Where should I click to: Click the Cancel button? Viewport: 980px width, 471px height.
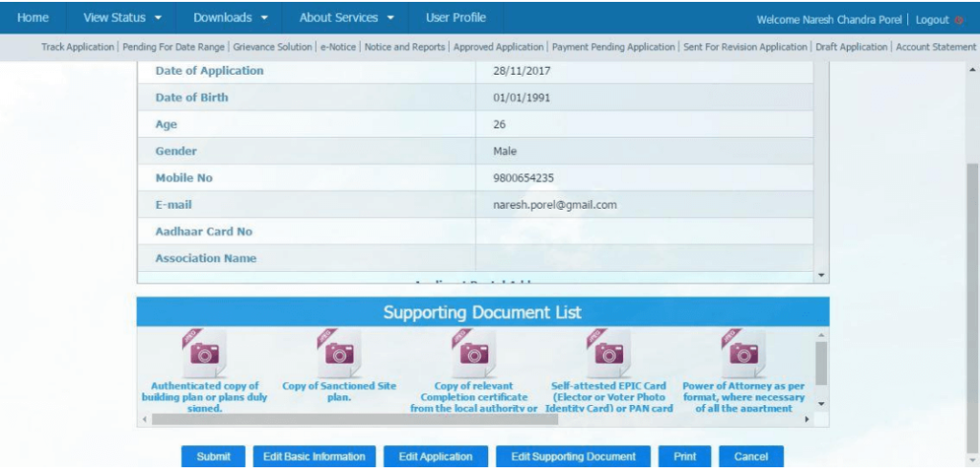tap(750, 457)
